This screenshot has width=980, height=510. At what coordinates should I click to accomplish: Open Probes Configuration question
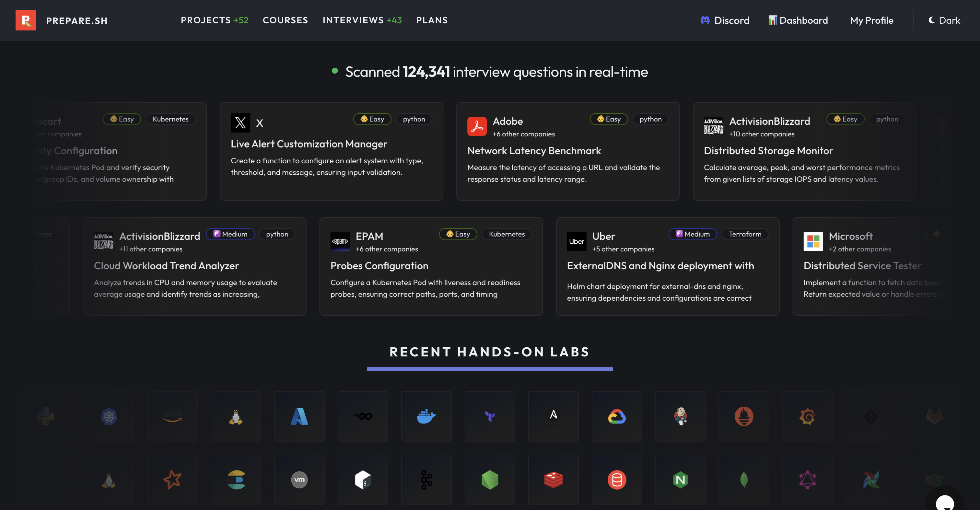coord(379,266)
